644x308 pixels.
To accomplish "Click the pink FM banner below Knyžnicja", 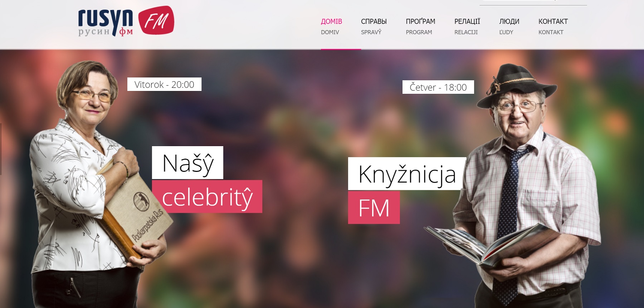I will coord(374,207).
